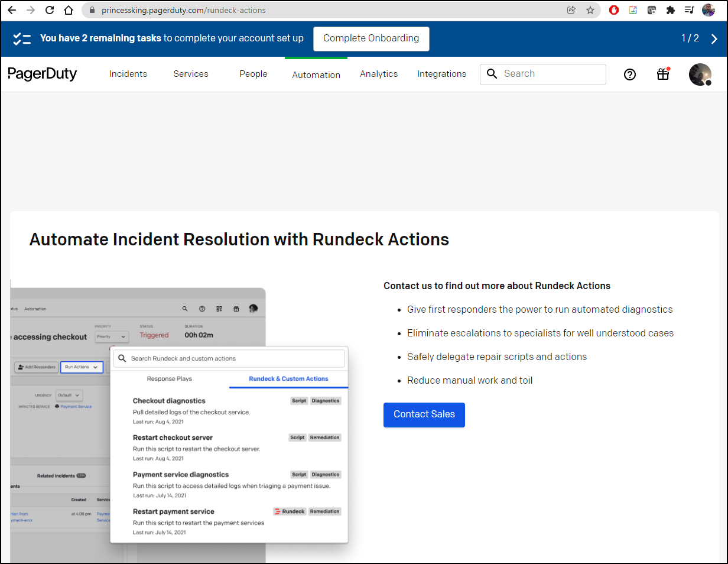Click the Complete Onboarding button
The height and width of the screenshot is (564, 728).
tap(371, 38)
